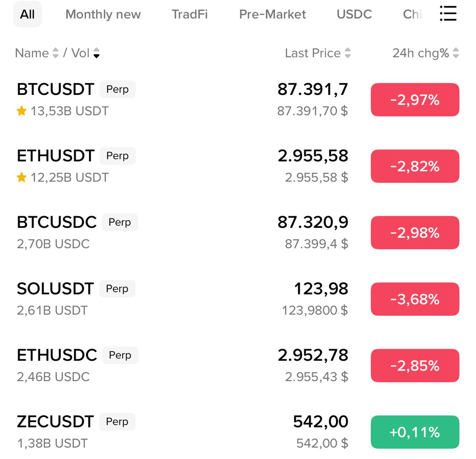Select the TradFi tab

190,14
